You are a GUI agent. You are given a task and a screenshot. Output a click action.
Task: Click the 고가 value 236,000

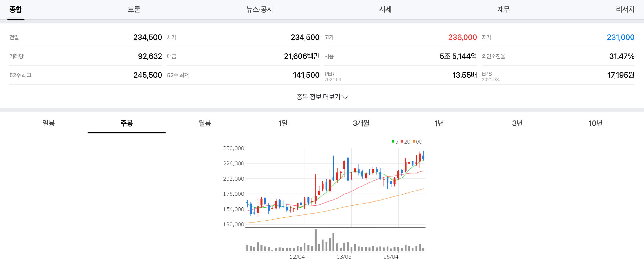[x=462, y=37]
